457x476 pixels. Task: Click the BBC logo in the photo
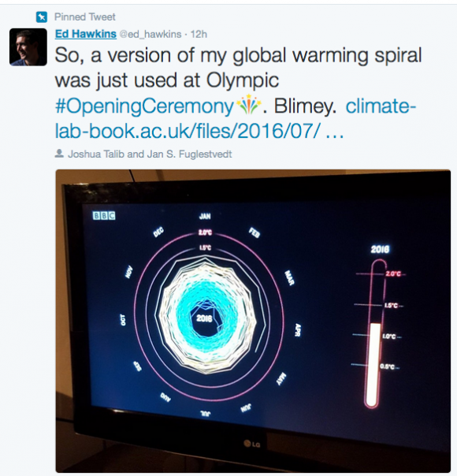coord(104,215)
